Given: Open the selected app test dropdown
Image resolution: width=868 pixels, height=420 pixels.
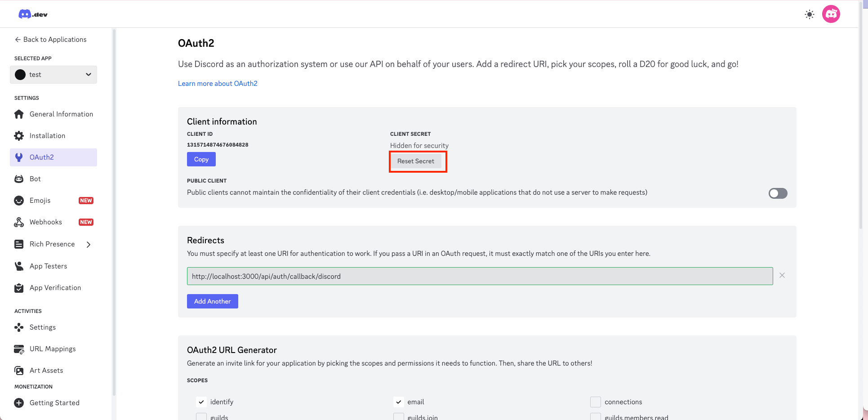Looking at the screenshot, I should tap(53, 75).
